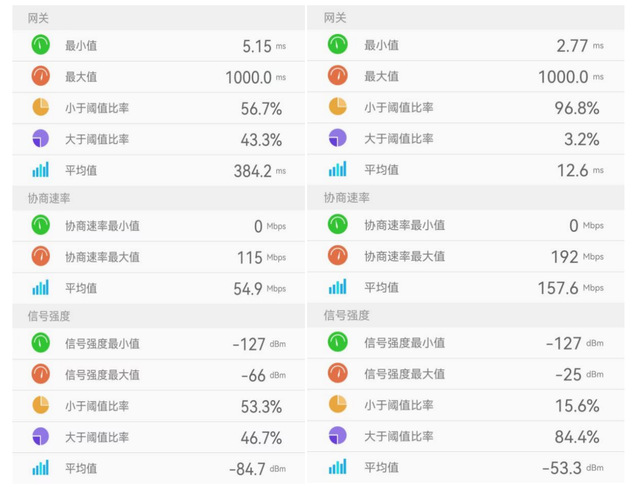
Task: Click the orange pie icon next to 56.7%
Action: [40, 107]
